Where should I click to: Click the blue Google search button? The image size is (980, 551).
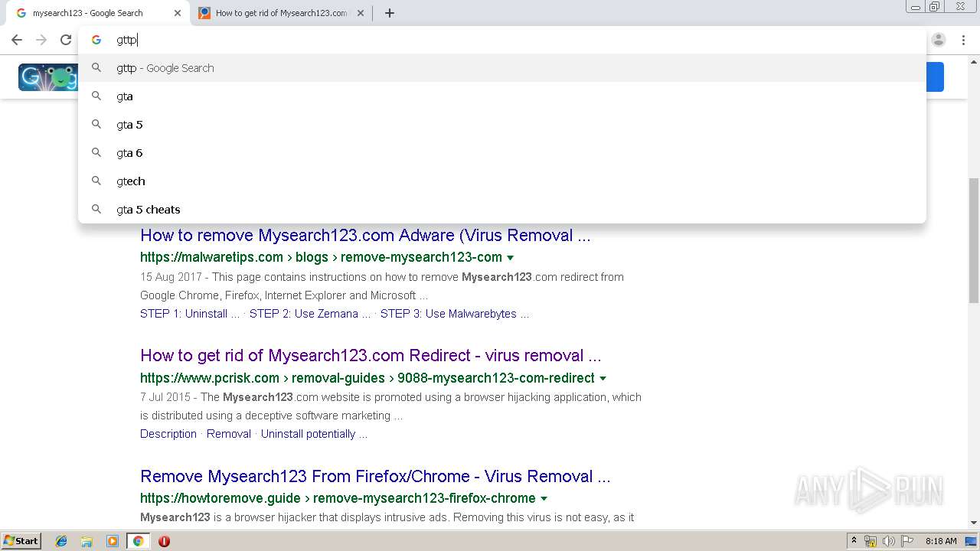935,77
